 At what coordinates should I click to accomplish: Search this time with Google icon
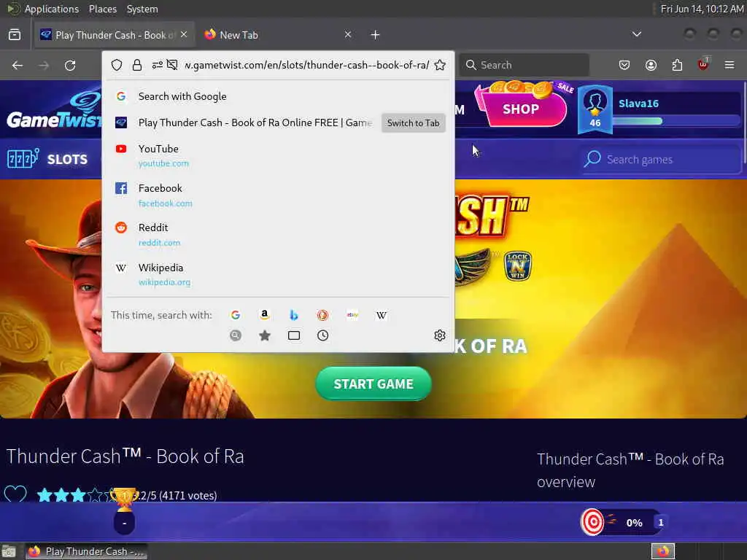point(236,315)
